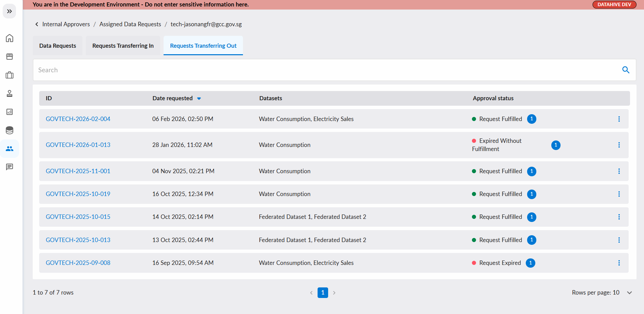Open the approval stamp sidebar icon
The height and width of the screenshot is (314, 644).
click(10, 93)
